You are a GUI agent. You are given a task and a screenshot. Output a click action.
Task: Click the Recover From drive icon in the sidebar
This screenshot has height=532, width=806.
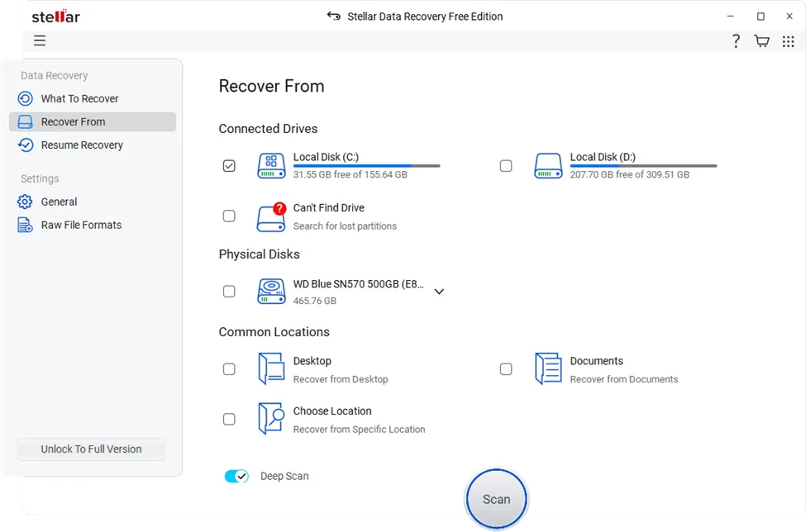point(25,121)
